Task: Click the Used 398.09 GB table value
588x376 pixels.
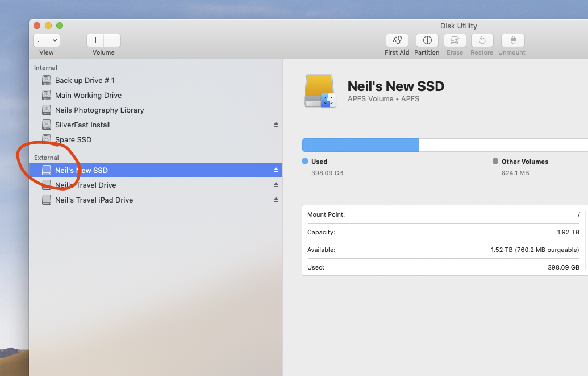Action: (563, 267)
